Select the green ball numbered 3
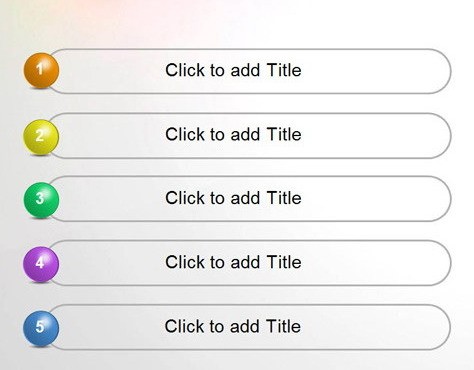This screenshot has height=370, width=474. tap(41, 200)
